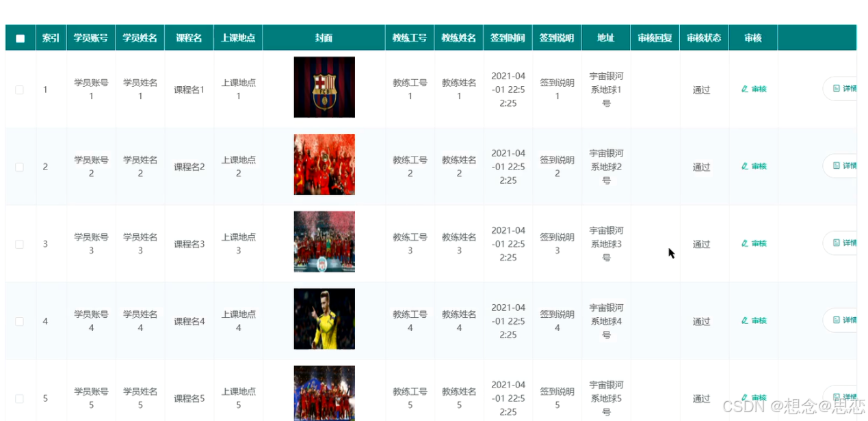868x421 pixels.
Task: Select the 课程名3 cell
Action: point(189,244)
